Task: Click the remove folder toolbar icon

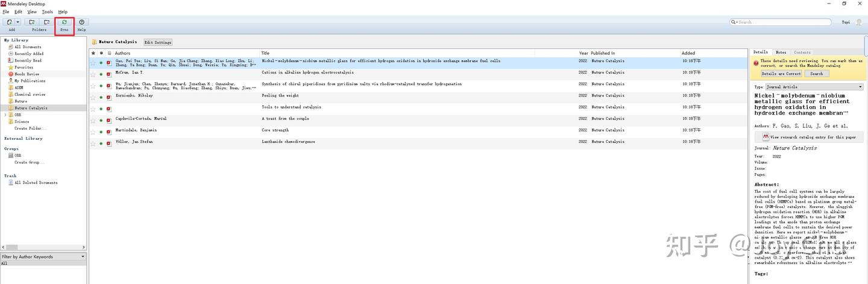Action: [x=46, y=22]
